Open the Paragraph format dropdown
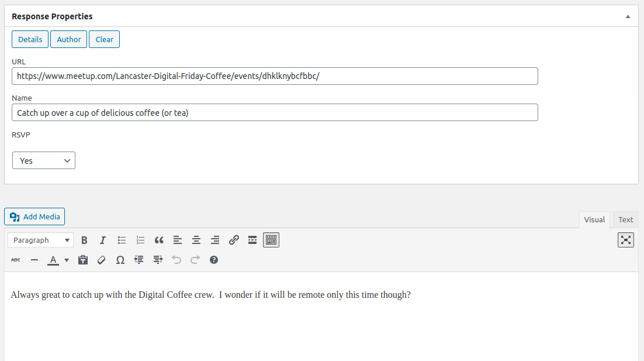 (40, 240)
